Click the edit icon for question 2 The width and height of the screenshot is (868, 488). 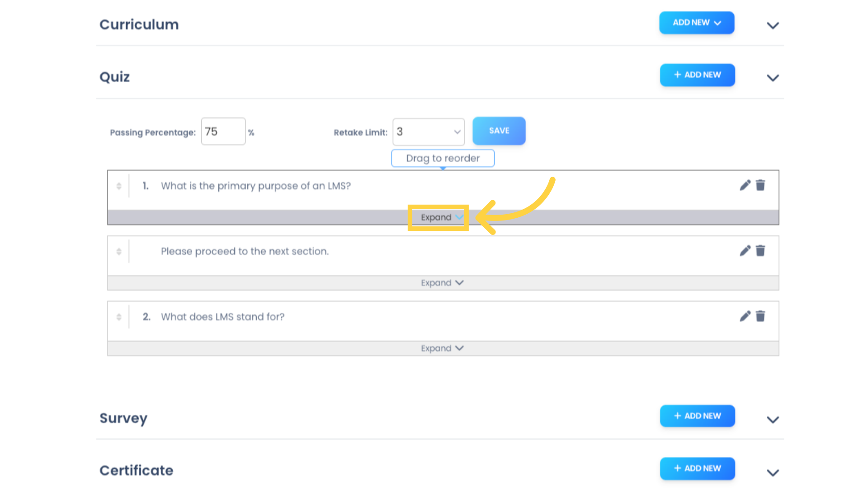(x=745, y=316)
